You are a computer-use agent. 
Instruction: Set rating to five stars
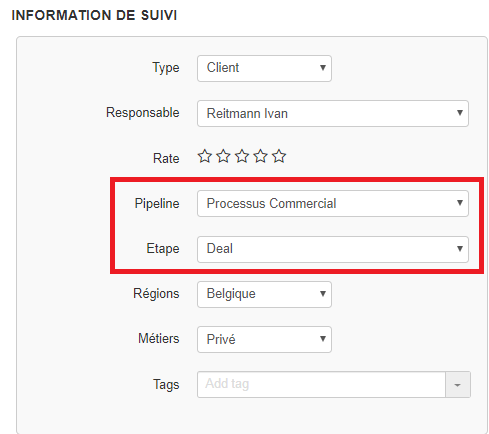[279, 156]
